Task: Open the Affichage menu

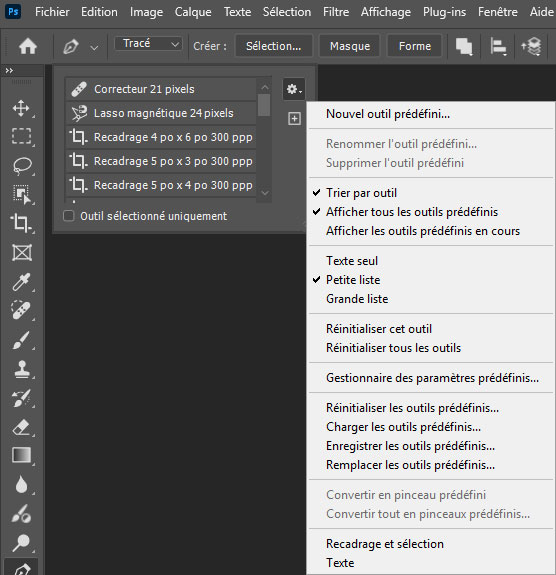Action: [x=385, y=12]
